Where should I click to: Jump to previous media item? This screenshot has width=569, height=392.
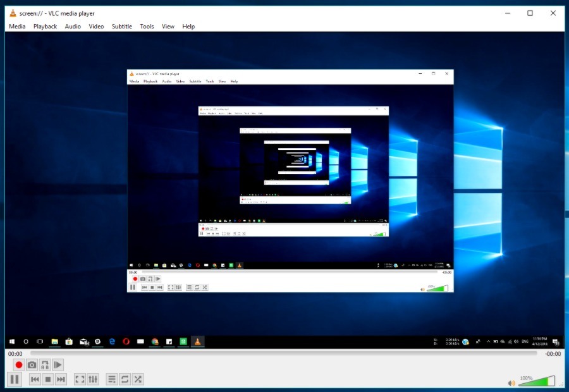[35, 379]
